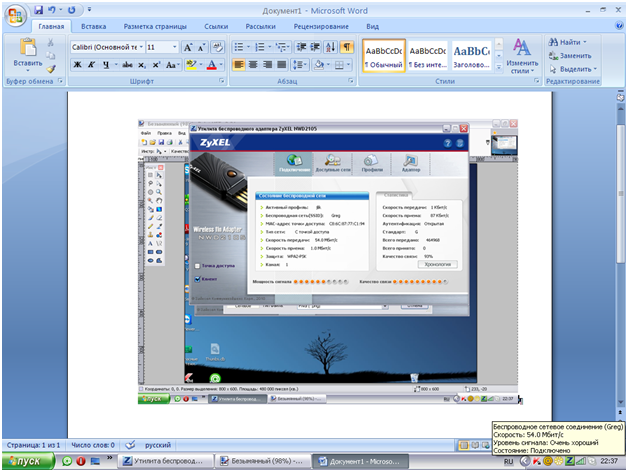Open the Абзац dialog launcher

click(x=351, y=81)
